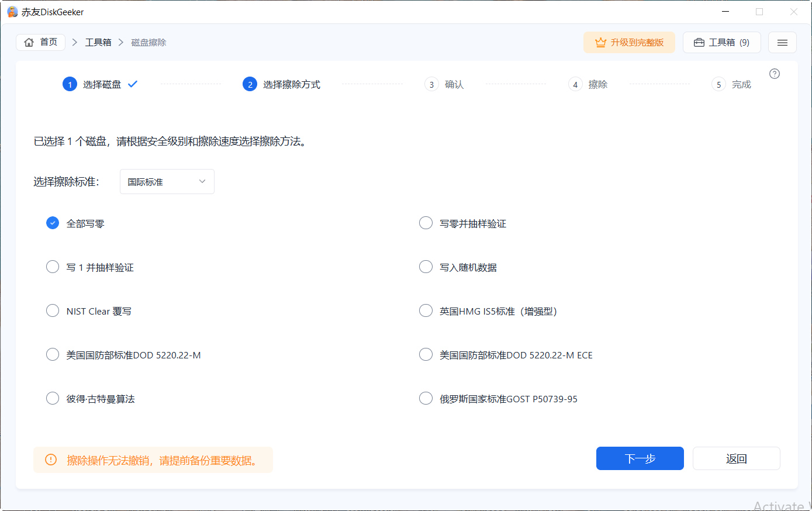The width and height of the screenshot is (812, 511).
Task: Click the 返回 button
Action: [737, 458]
